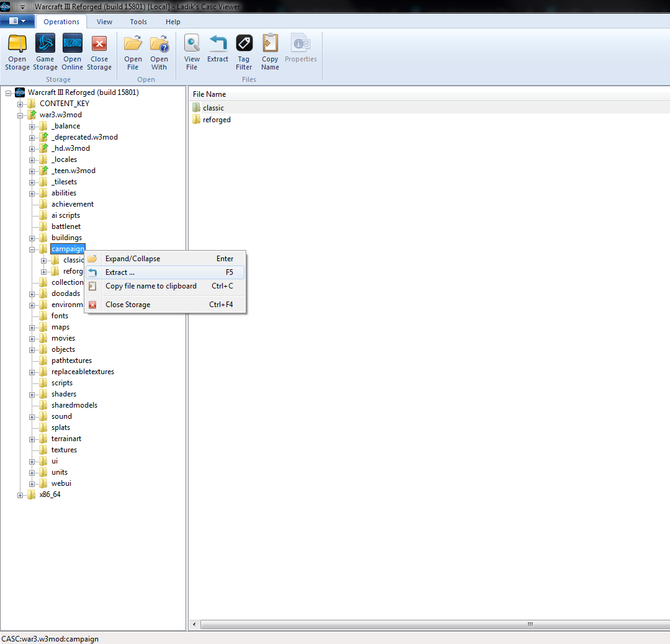Click the Copy Name clipboard icon

270,51
